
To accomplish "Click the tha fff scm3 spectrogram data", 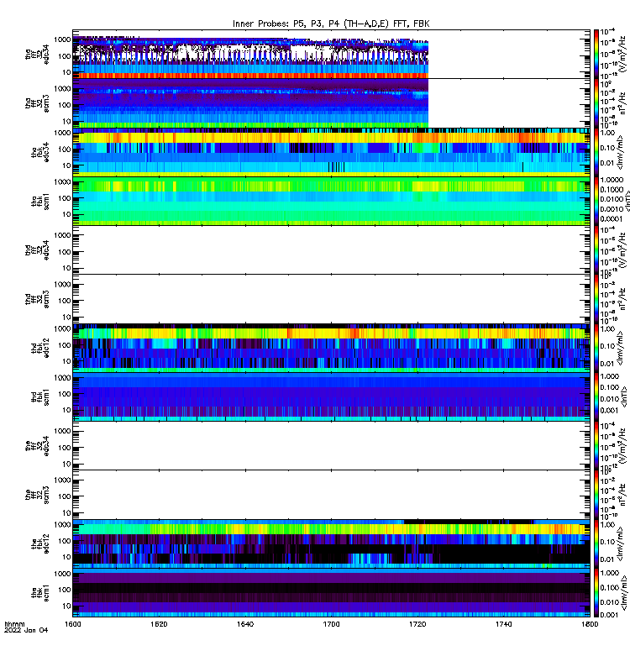I will tap(250, 103).
